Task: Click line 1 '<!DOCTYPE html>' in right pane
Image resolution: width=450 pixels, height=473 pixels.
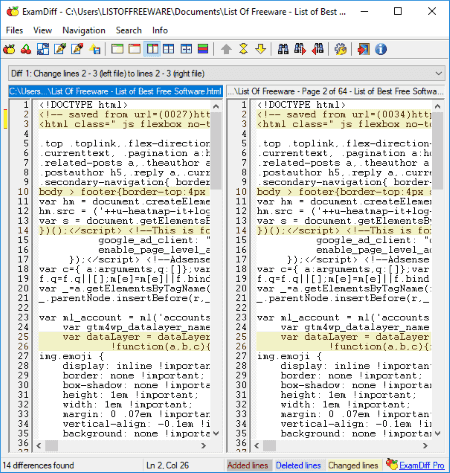Action: [301, 105]
